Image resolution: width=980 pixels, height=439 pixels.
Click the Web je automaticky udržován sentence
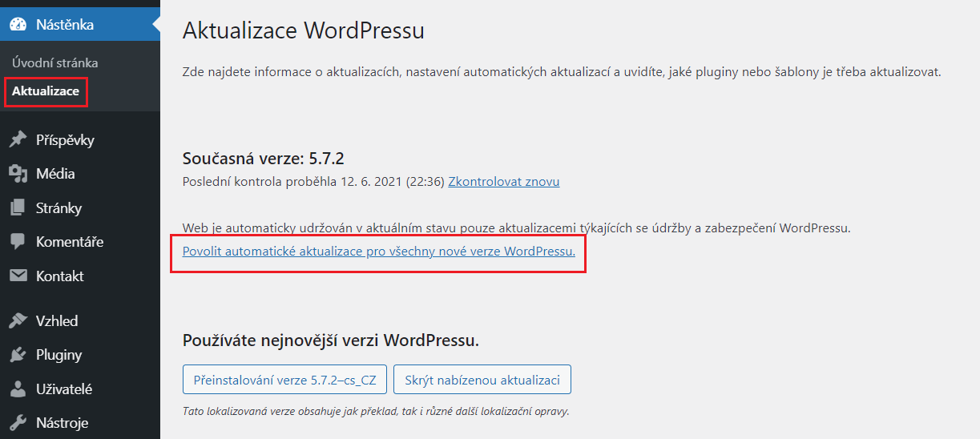pyautogui.click(x=516, y=228)
